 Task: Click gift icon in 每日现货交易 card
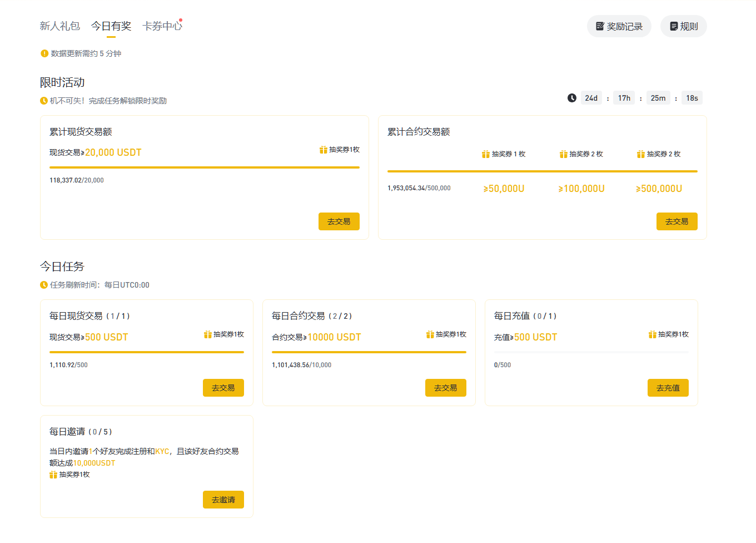pyautogui.click(x=208, y=334)
